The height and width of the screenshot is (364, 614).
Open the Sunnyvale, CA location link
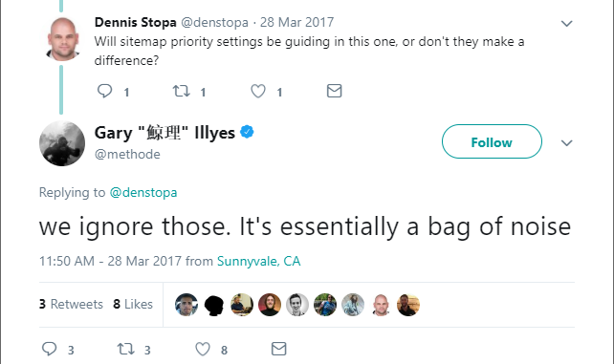(x=259, y=261)
